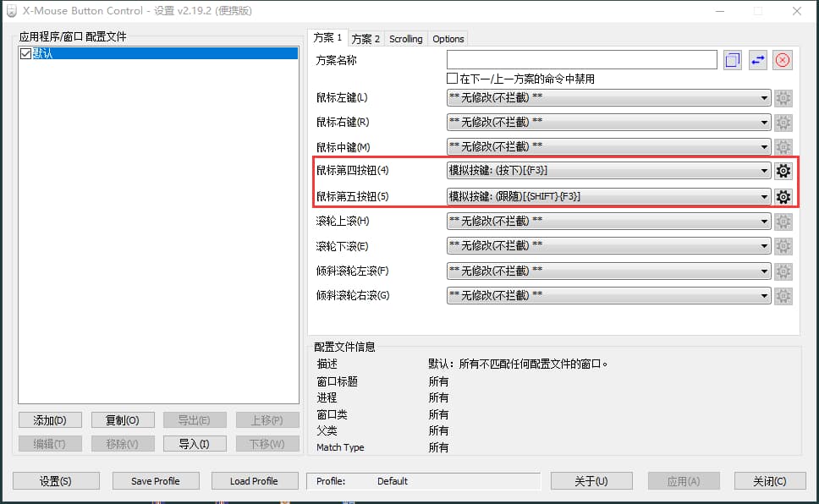Click the 复制(O) button
Image resolution: width=819 pixels, height=504 pixels.
[x=123, y=420]
